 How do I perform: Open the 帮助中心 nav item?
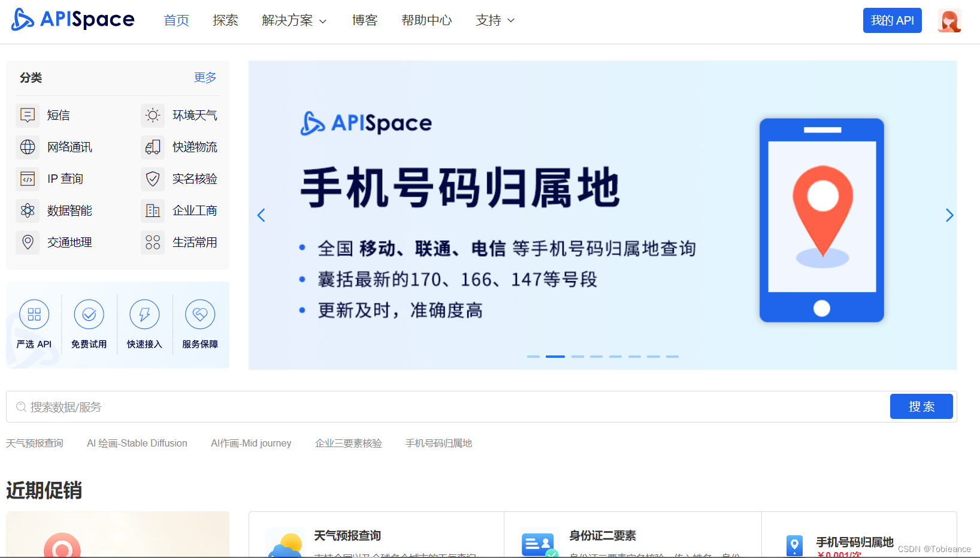pos(427,20)
